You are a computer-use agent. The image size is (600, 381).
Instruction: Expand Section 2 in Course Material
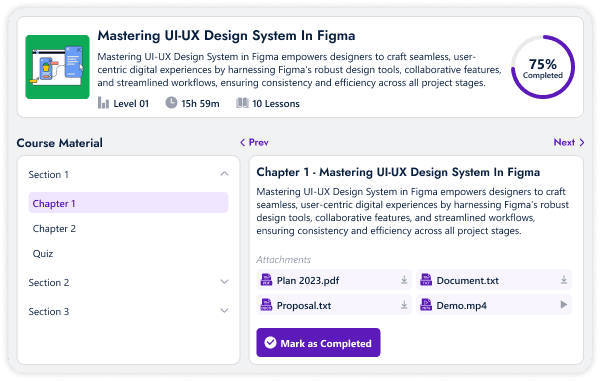[x=224, y=282]
